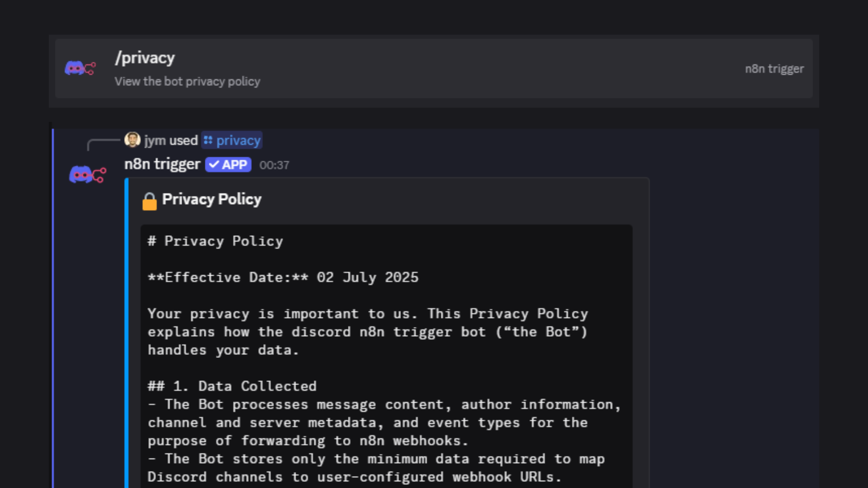Viewport: 868px width, 488px height.
Task: Click the '# Privacy Policy' code line
Action: coord(215,241)
